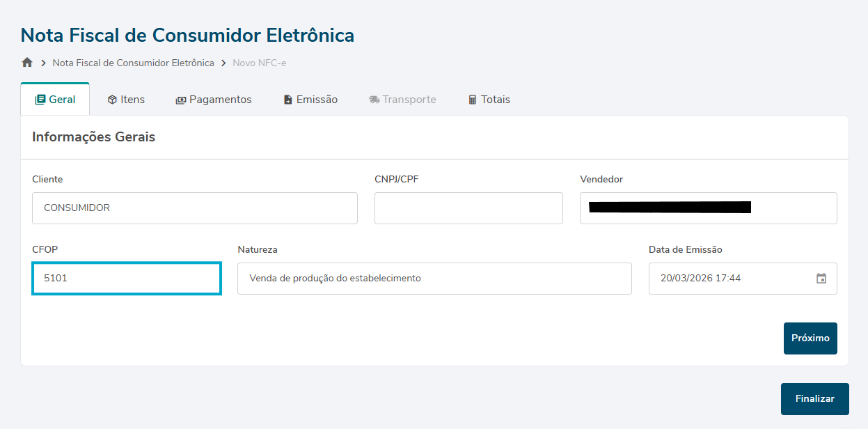Click the Pagamentos tab money icon
This screenshot has width=868, height=429.
point(181,100)
